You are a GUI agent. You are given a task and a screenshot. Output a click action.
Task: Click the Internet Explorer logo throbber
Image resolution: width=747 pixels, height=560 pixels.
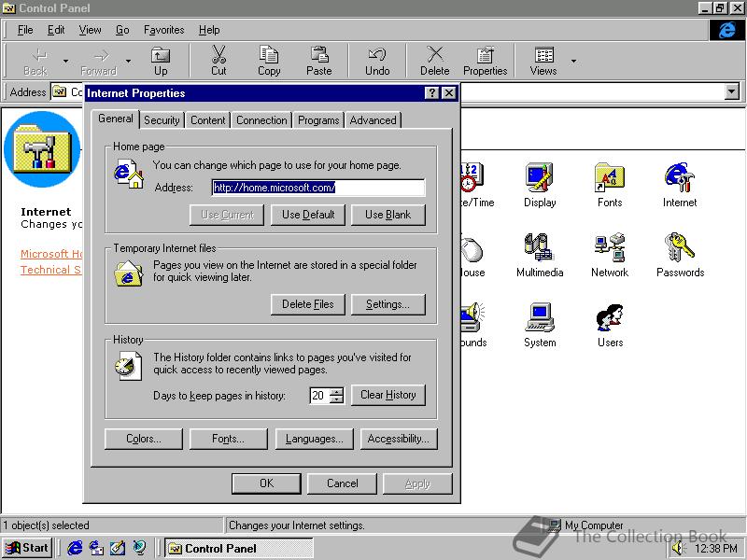727,30
